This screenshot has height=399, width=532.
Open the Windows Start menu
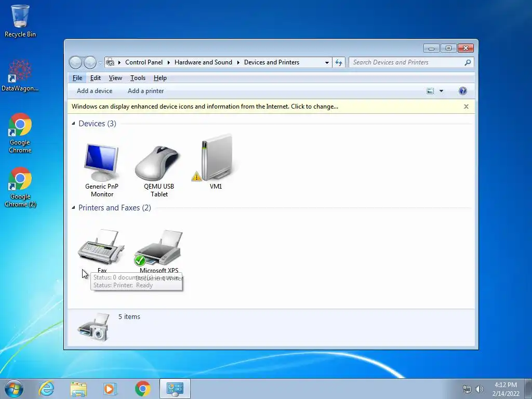tap(14, 389)
